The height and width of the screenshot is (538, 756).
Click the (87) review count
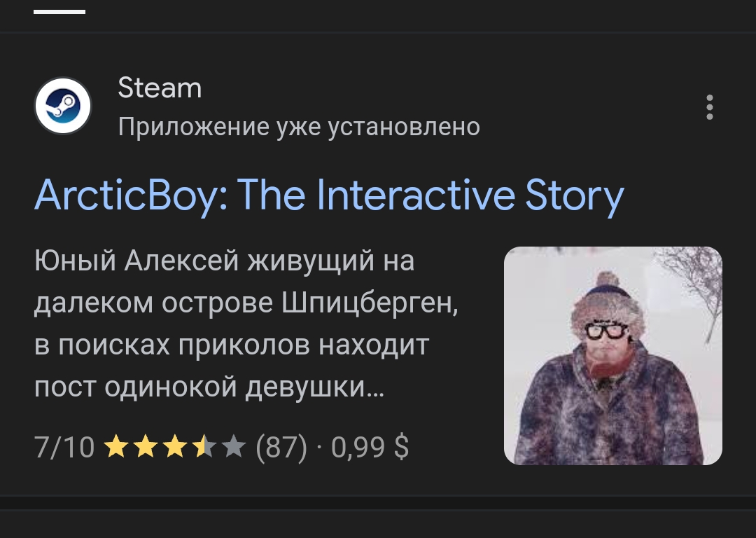point(281,447)
